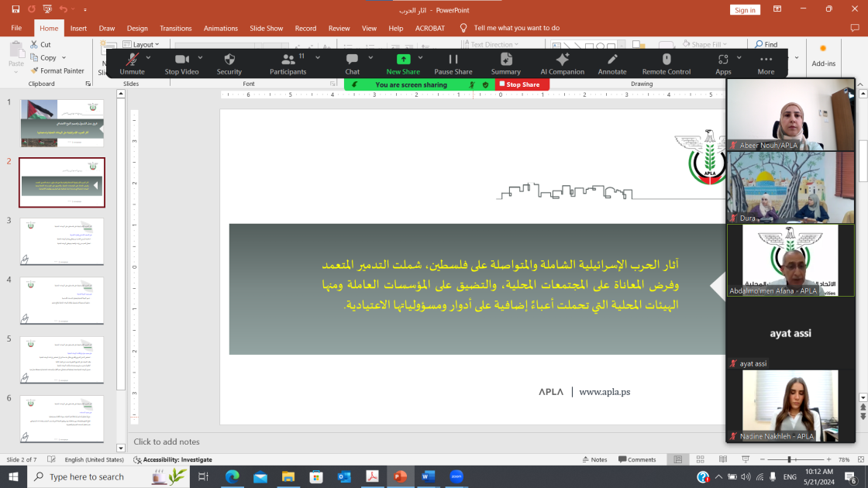868x488 pixels.
Task: Click the Sign in button
Action: (x=745, y=10)
